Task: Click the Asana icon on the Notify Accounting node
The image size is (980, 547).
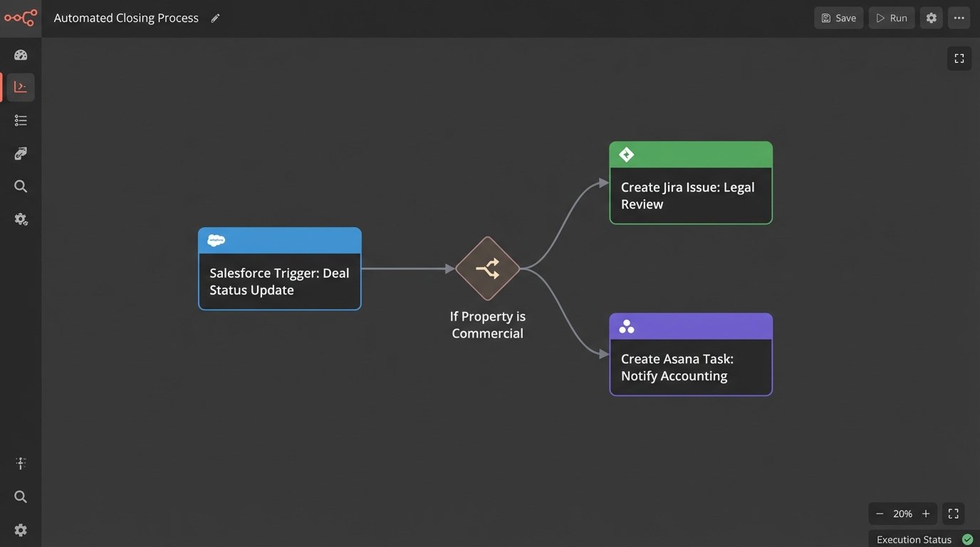Action: click(625, 325)
